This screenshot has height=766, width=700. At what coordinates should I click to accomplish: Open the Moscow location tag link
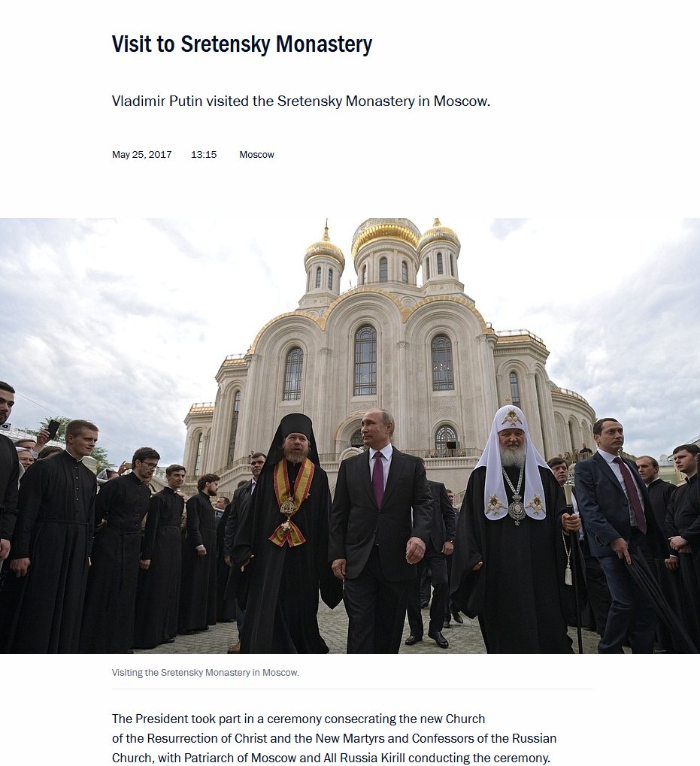(x=256, y=154)
